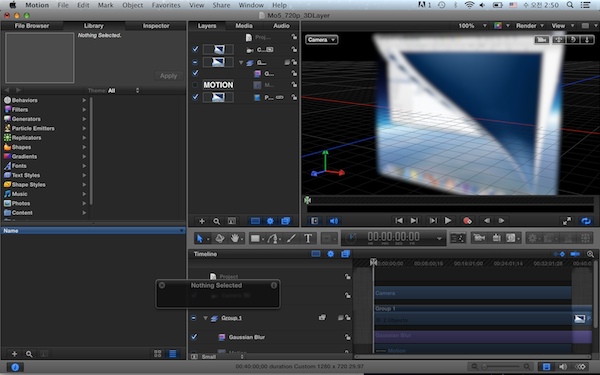Close the Nothing Selected HUD

[x=162, y=285]
